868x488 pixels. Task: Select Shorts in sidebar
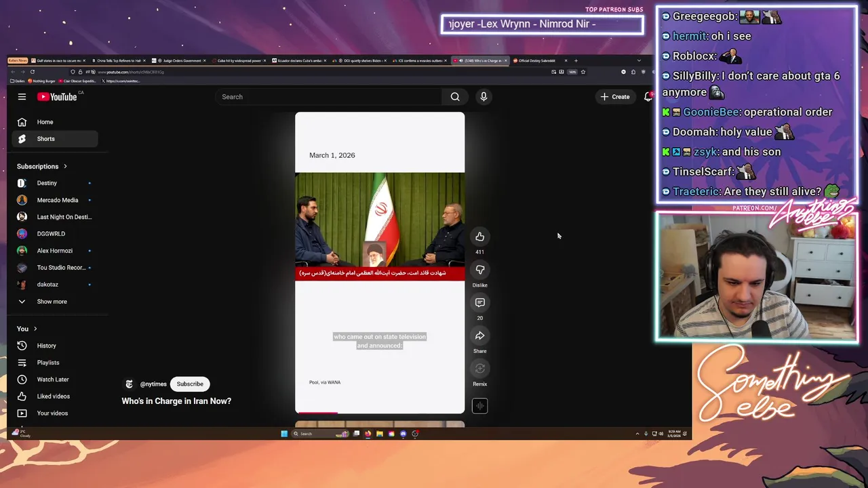55,139
